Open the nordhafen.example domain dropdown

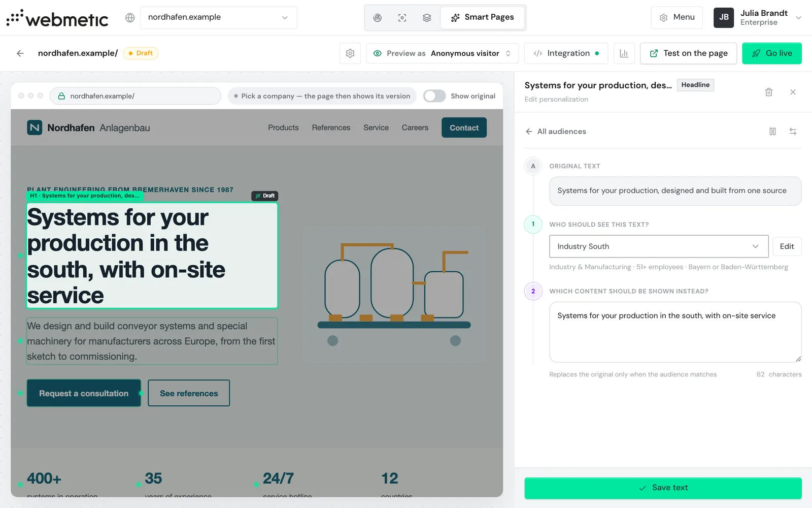pos(219,18)
